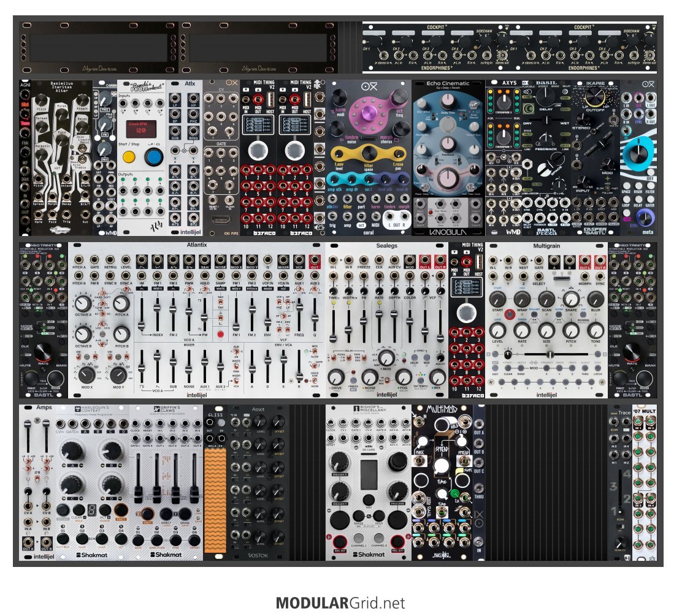The width and height of the screenshot is (682, 616).
Task: Click the Attack knob on Basimilus Iteritas Alter
Action: click(82, 101)
